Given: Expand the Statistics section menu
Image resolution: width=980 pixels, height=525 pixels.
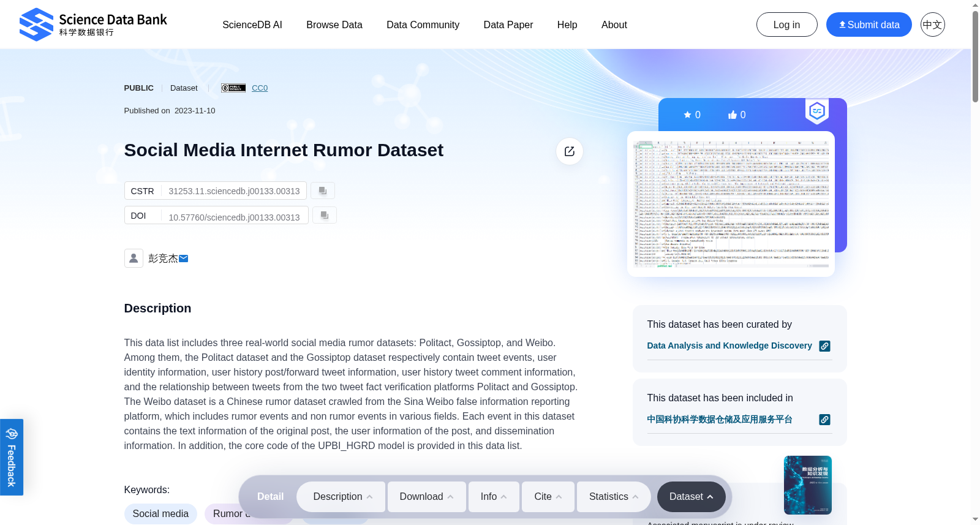Looking at the screenshot, I should (x=614, y=497).
